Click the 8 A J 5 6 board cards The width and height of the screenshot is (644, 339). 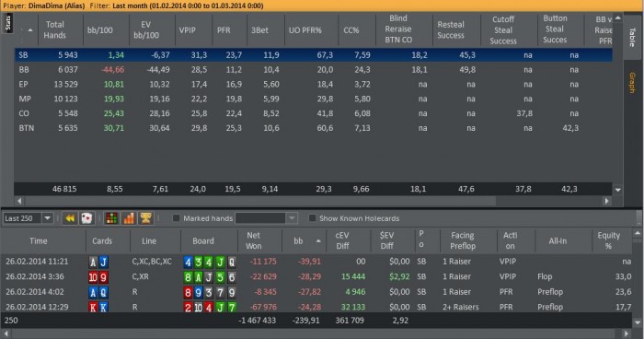click(210, 277)
